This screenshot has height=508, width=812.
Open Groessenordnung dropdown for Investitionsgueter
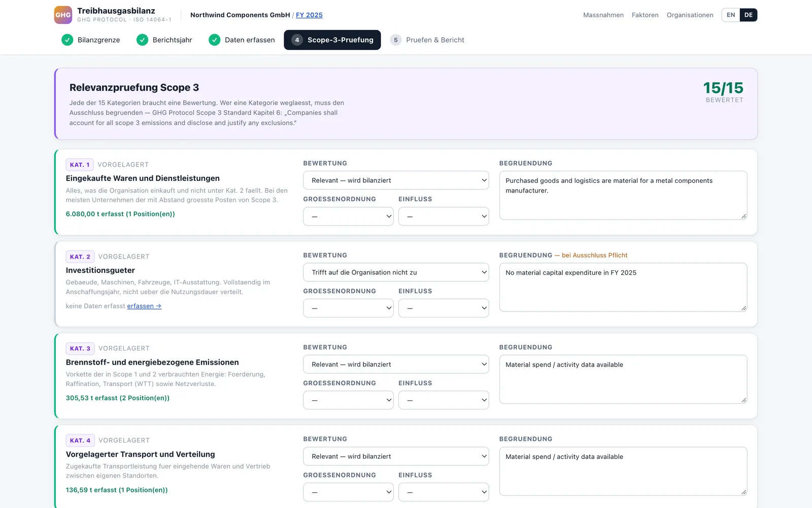pyautogui.click(x=348, y=308)
